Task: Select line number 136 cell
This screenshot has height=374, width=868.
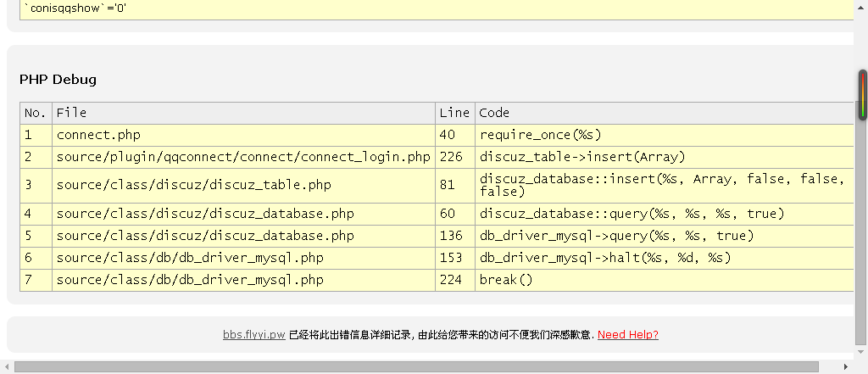Action: (451, 236)
